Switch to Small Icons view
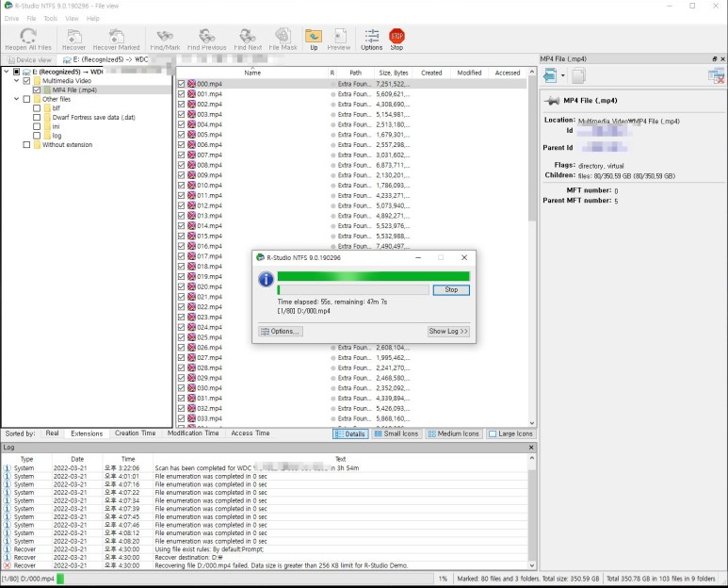 [x=396, y=433]
